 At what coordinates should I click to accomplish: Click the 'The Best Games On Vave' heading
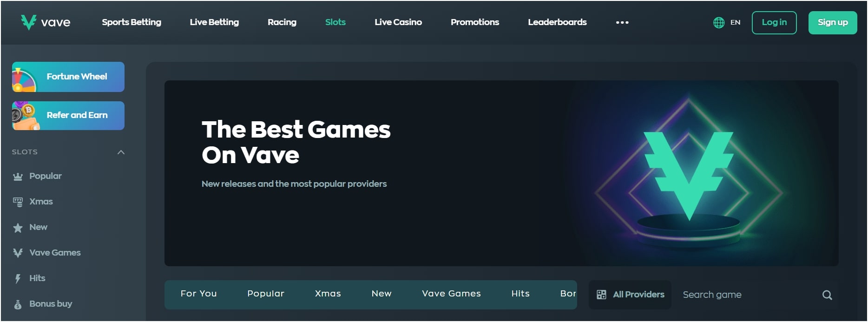point(296,142)
